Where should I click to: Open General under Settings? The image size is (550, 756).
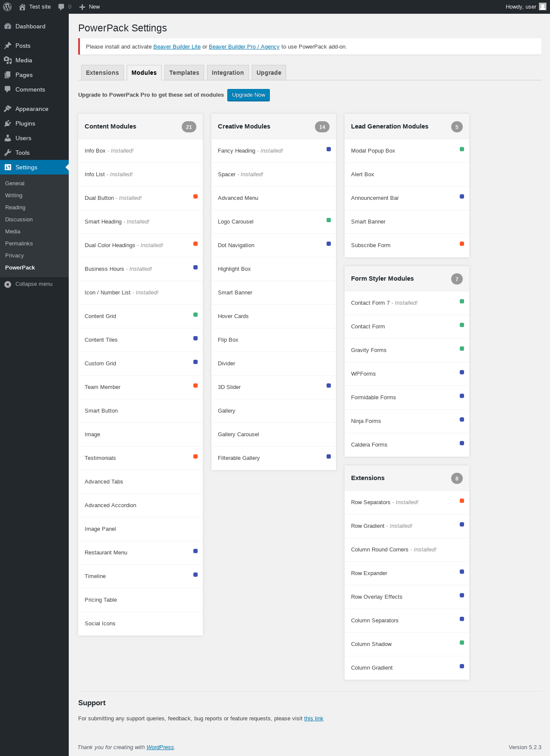coord(15,183)
